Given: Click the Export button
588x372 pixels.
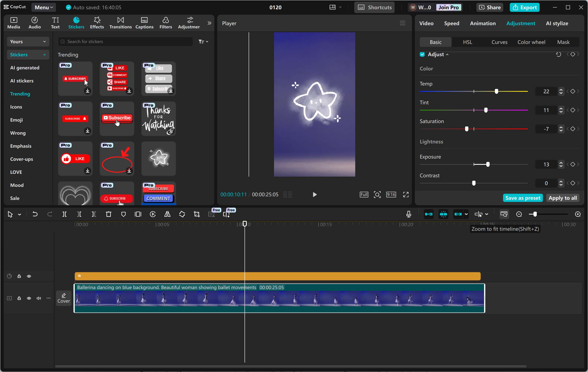Looking at the screenshot, I should (x=525, y=7).
